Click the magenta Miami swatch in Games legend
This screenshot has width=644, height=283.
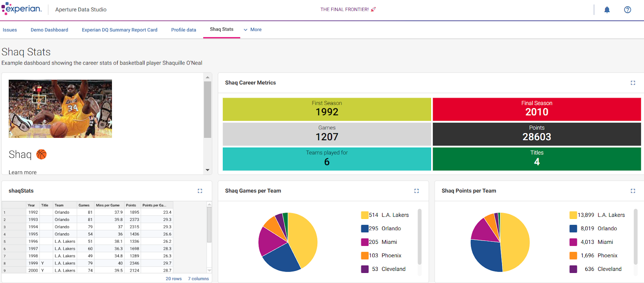click(x=365, y=242)
